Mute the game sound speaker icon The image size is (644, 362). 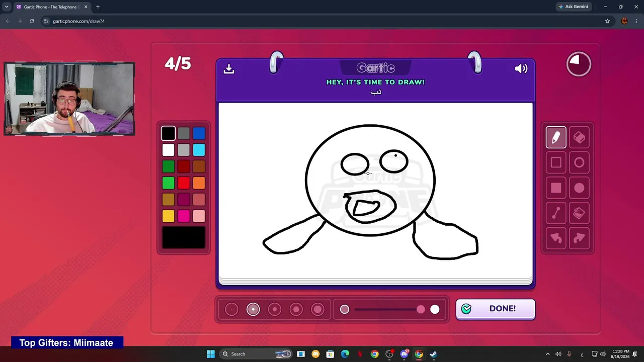(x=521, y=68)
